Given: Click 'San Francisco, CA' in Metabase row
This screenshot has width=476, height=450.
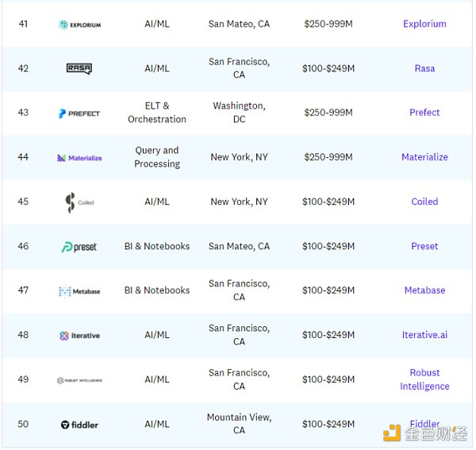Looking at the screenshot, I should coord(240,290).
